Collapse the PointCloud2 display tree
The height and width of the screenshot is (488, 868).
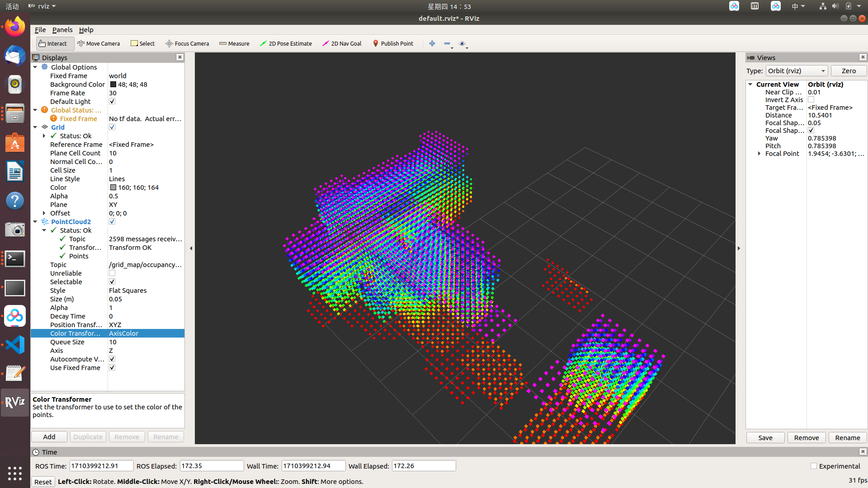(35, 222)
